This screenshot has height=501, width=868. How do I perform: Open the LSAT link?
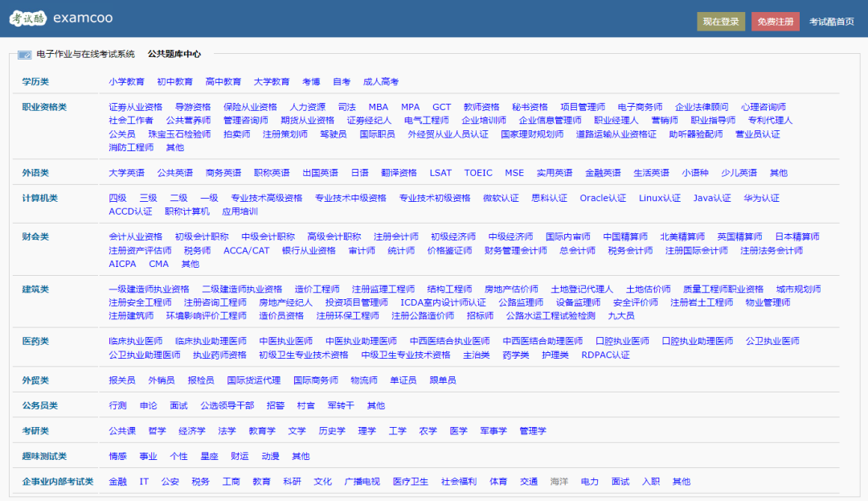tap(440, 173)
